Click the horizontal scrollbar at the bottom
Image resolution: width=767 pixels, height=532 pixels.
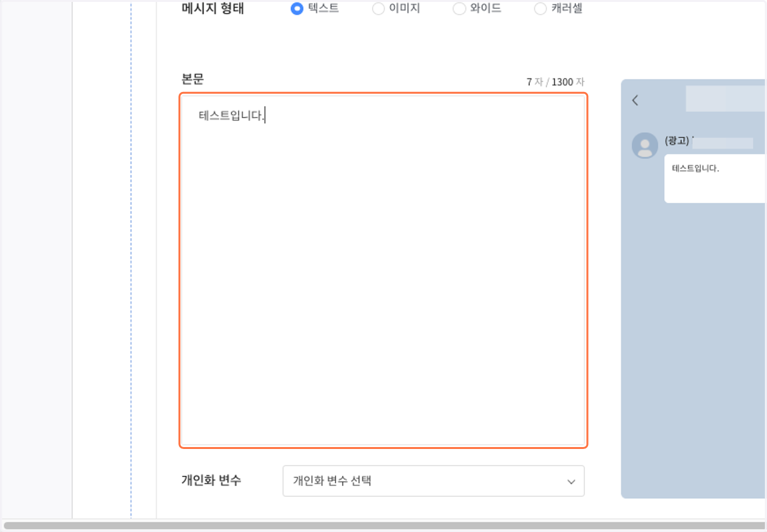click(x=383, y=526)
